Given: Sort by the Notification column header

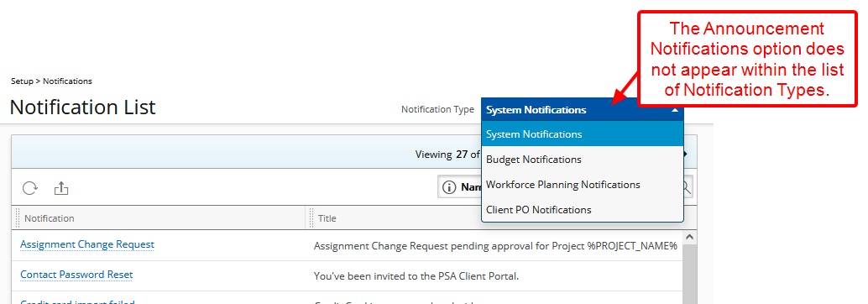Looking at the screenshot, I should coord(50,218).
